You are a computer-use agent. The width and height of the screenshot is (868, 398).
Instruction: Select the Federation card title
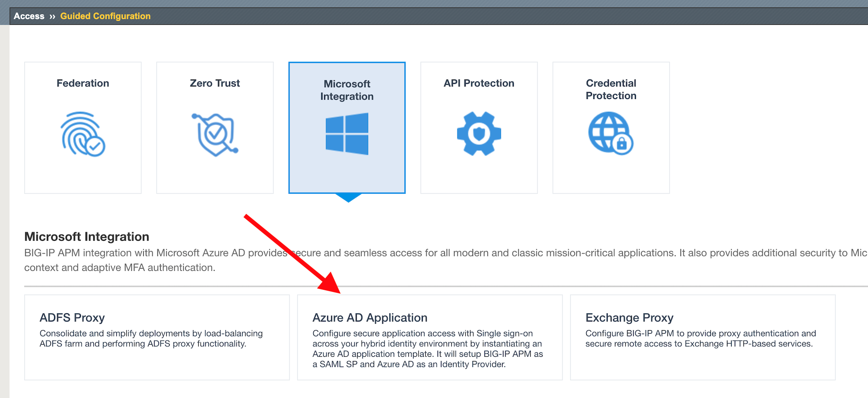pos(83,83)
